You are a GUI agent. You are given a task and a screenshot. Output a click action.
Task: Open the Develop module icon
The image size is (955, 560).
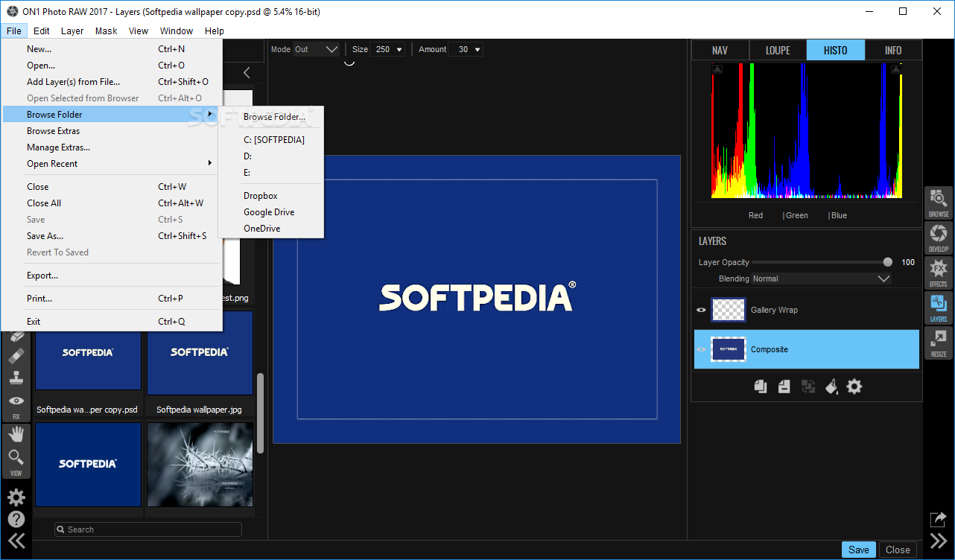click(939, 238)
